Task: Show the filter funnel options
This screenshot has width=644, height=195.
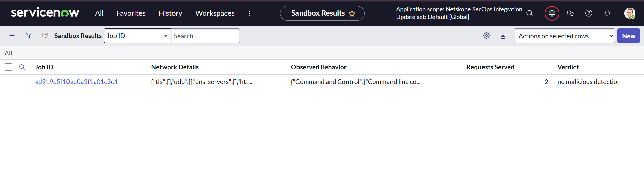Action: click(x=29, y=36)
